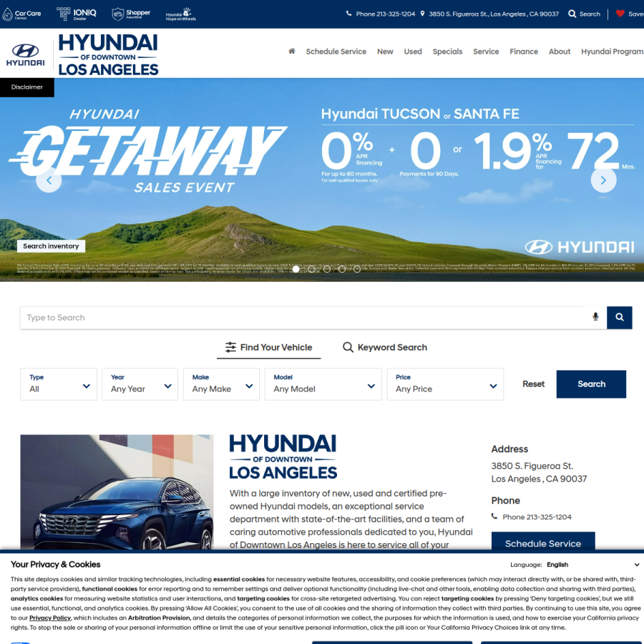Screen dimensions: 644x644
Task: Select first carousel indicator dot
Action: click(x=296, y=269)
